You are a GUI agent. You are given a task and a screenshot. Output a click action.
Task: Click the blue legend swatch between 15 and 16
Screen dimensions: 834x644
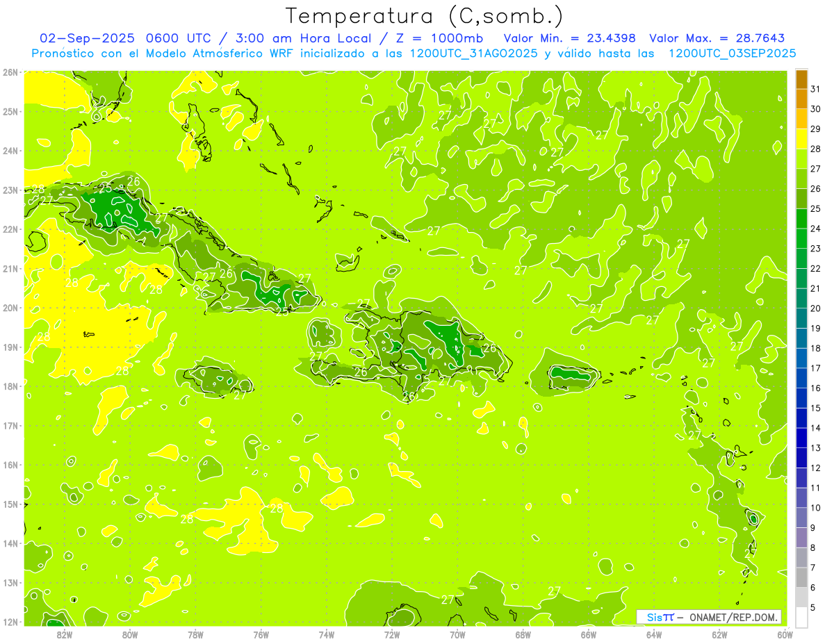click(801, 398)
